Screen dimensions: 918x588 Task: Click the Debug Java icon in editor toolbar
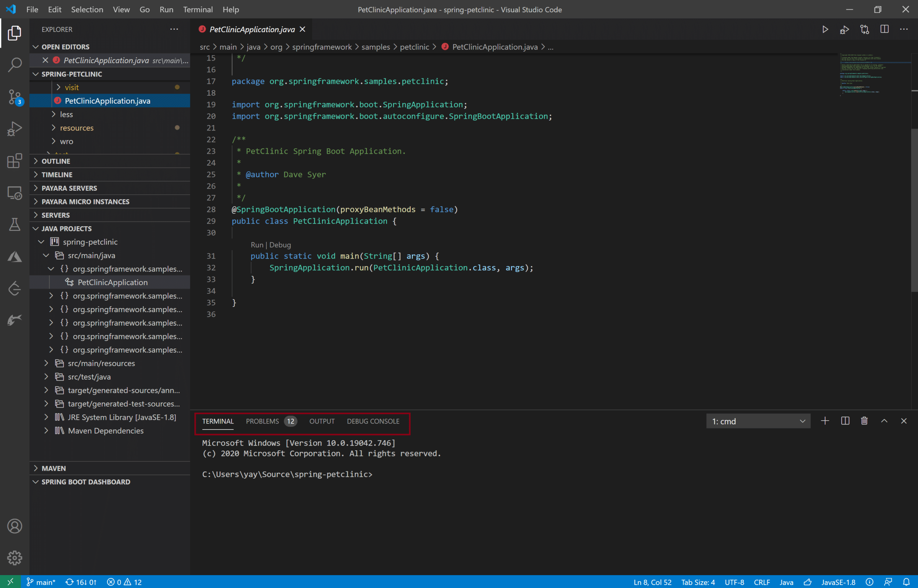click(844, 29)
